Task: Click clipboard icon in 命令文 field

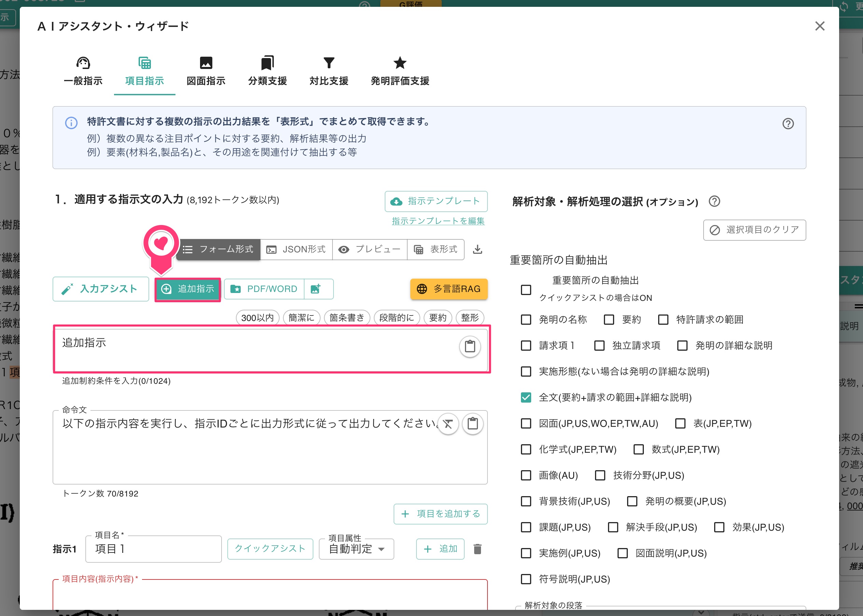Action: [x=473, y=424]
